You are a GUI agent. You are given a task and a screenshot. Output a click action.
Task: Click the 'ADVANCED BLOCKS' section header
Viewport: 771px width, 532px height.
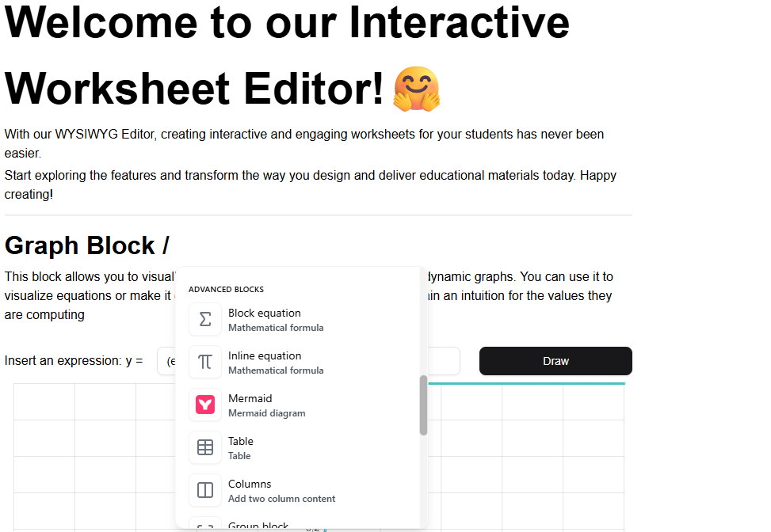click(x=226, y=290)
